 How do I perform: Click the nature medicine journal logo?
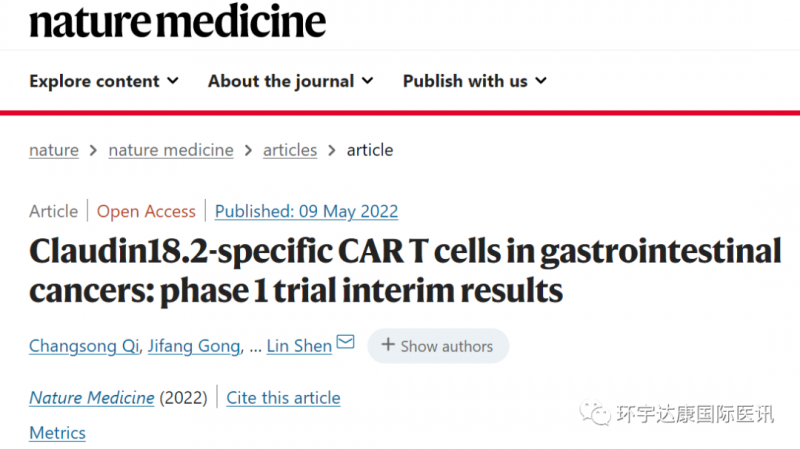(178, 21)
